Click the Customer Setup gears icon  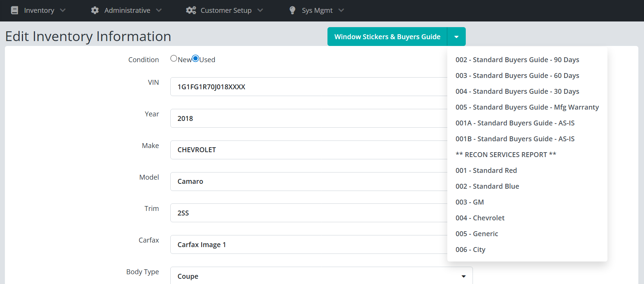pos(191,10)
